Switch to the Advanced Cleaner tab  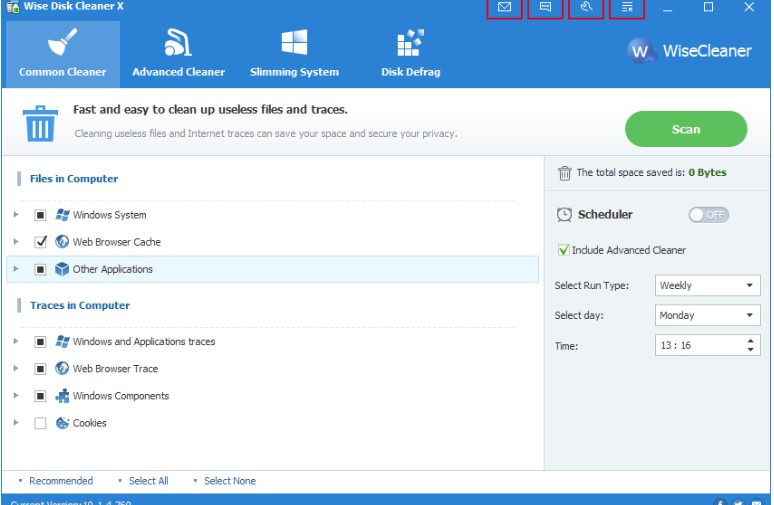point(178,54)
